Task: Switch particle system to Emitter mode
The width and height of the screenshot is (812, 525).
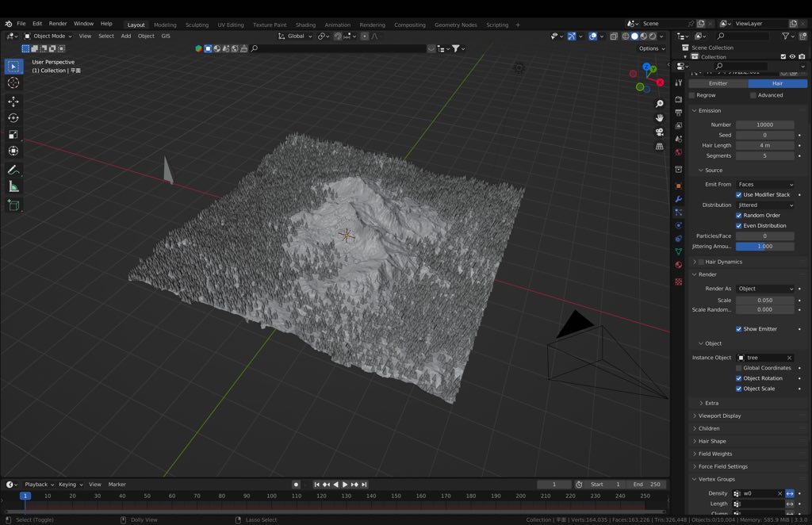Action: click(718, 83)
